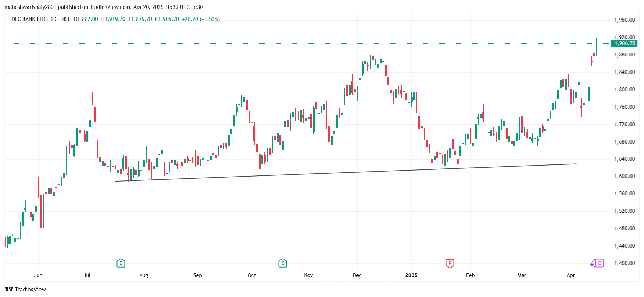Select the dark support trendline on chart
644x297 pixels.
[345, 173]
